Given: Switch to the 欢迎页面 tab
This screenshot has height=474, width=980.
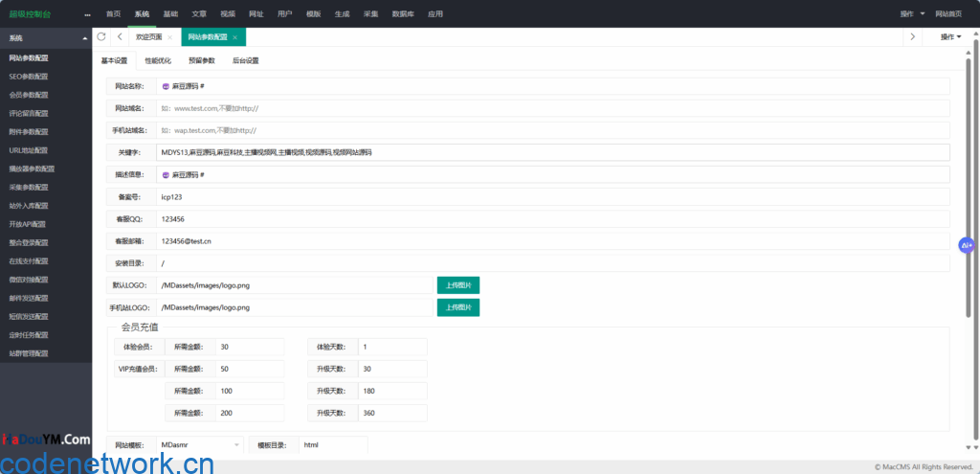Looking at the screenshot, I should [x=148, y=37].
